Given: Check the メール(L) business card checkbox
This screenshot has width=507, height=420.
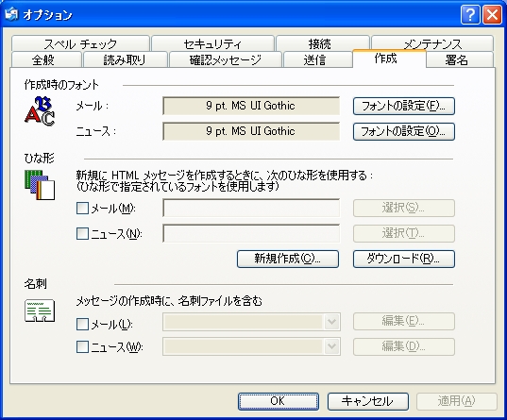Looking at the screenshot, I should click(x=82, y=324).
